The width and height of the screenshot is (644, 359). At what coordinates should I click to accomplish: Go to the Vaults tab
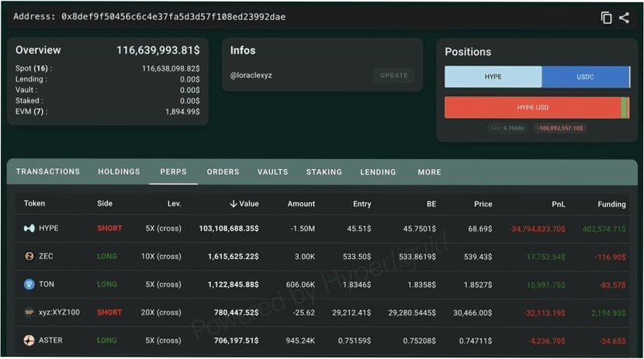click(272, 172)
